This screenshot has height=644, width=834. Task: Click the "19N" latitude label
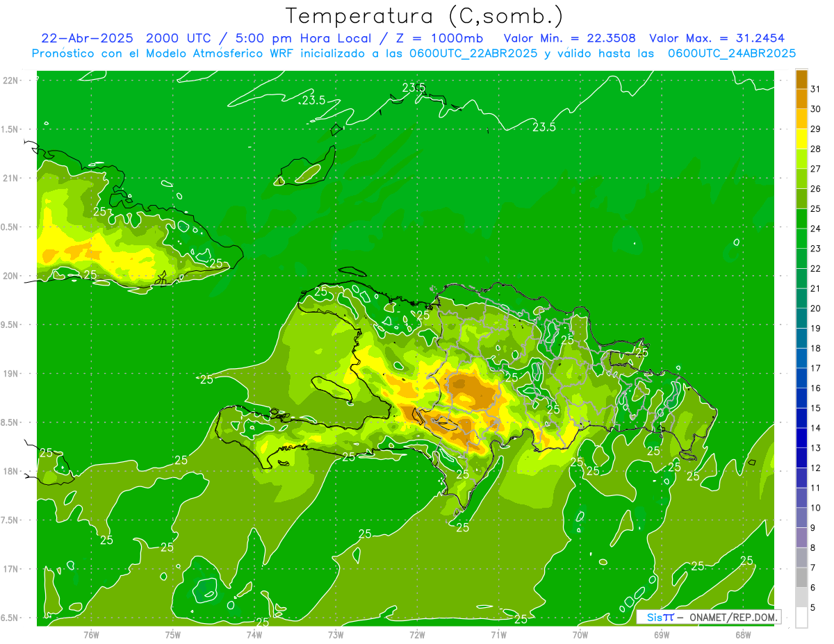point(10,373)
